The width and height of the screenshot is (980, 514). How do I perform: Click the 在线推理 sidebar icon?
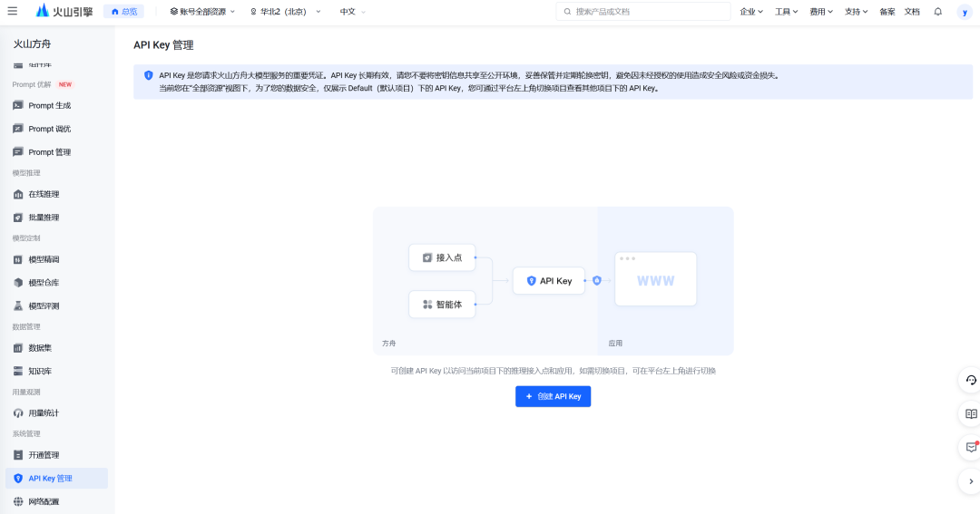coord(18,194)
